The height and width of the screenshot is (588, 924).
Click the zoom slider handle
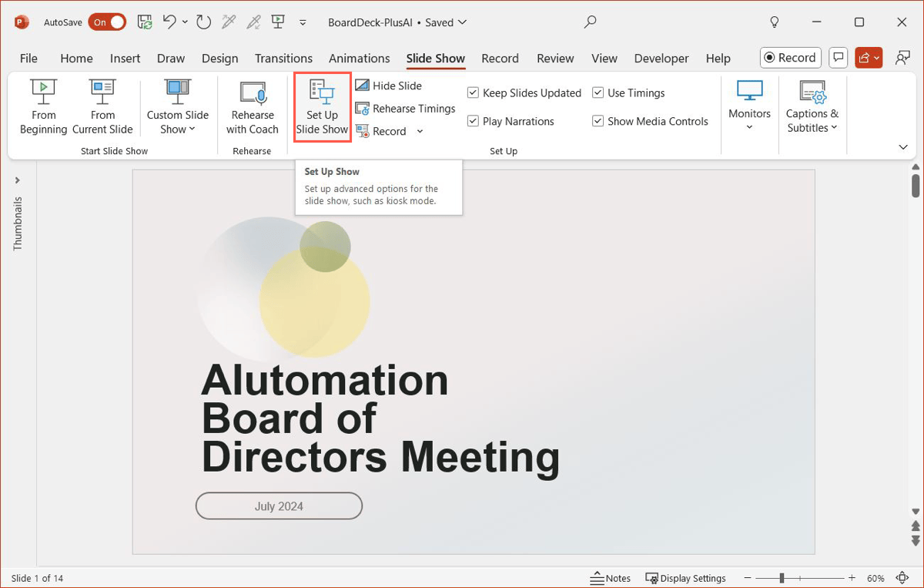click(782, 578)
